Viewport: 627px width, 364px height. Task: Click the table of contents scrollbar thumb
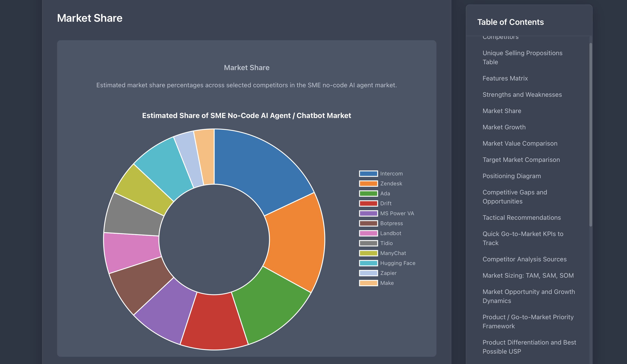(x=591, y=135)
